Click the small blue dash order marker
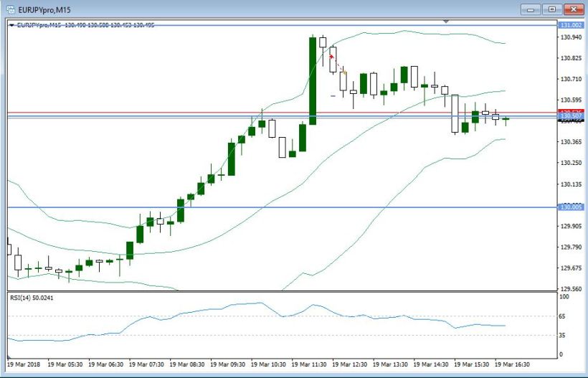Screen dimensions: 588x378 point(333,95)
